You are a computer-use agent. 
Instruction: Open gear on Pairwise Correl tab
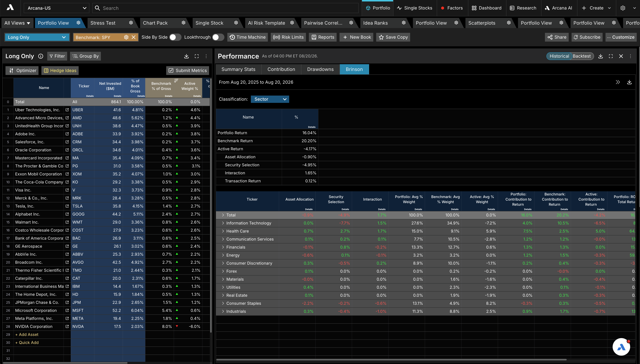(x=351, y=23)
